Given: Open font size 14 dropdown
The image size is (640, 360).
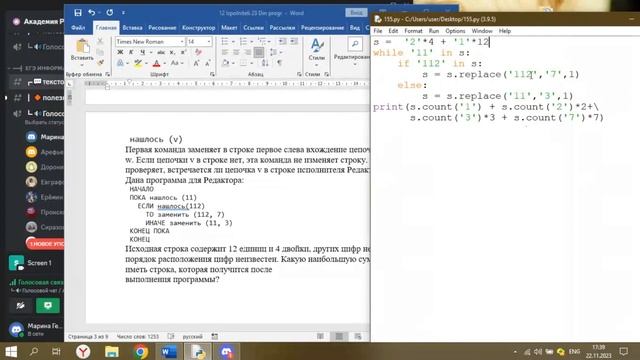Looking at the screenshot, I should pyautogui.click(x=209, y=42).
